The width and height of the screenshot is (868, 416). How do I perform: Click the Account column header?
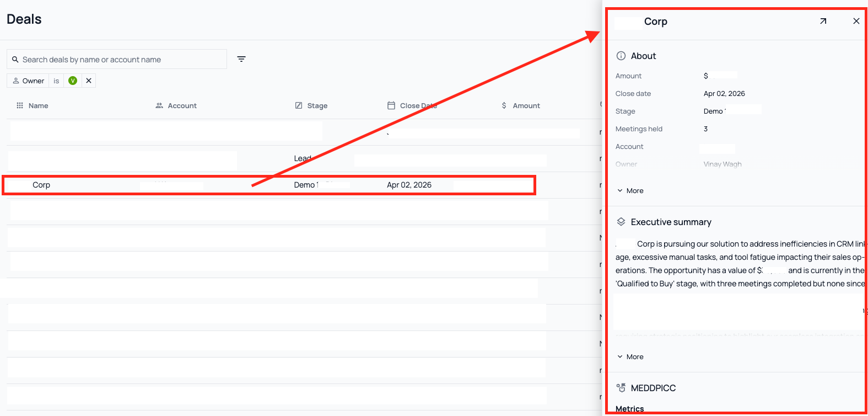182,106
